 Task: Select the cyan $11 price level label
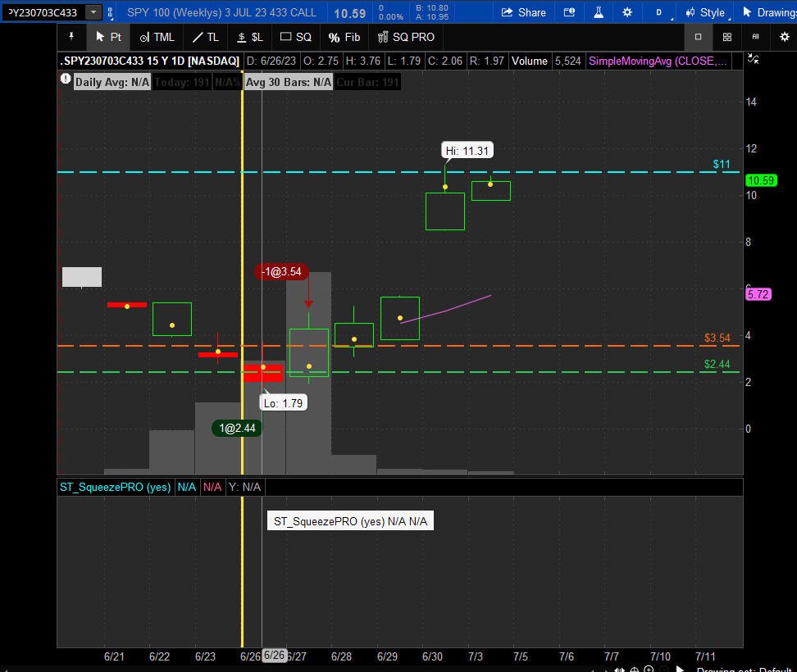coord(722,164)
